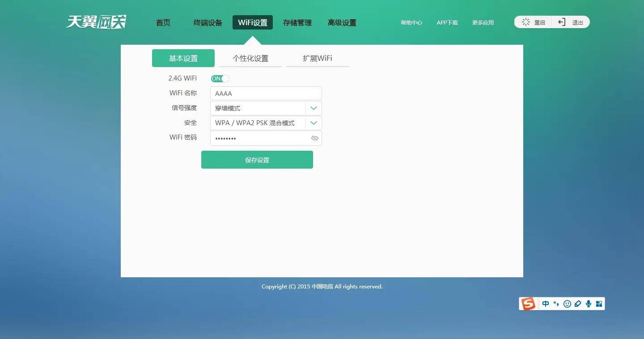Switch Sogou 中 Chinese/English mode
The width and height of the screenshot is (644, 339).
546,304
